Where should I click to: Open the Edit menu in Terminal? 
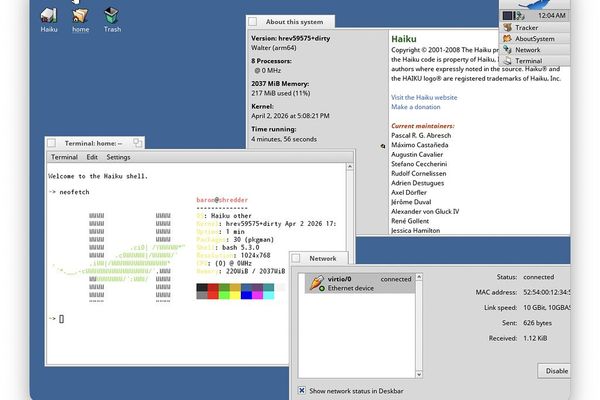coord(92,157)
